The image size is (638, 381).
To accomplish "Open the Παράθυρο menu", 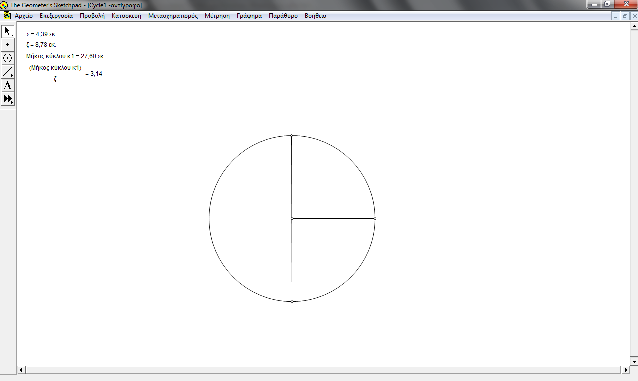I will (283, 16).
